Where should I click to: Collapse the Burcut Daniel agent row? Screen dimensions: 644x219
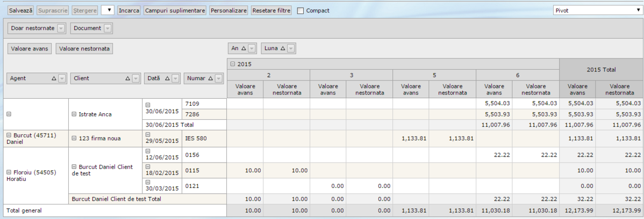pyautogui.click(x=9, y=135)
